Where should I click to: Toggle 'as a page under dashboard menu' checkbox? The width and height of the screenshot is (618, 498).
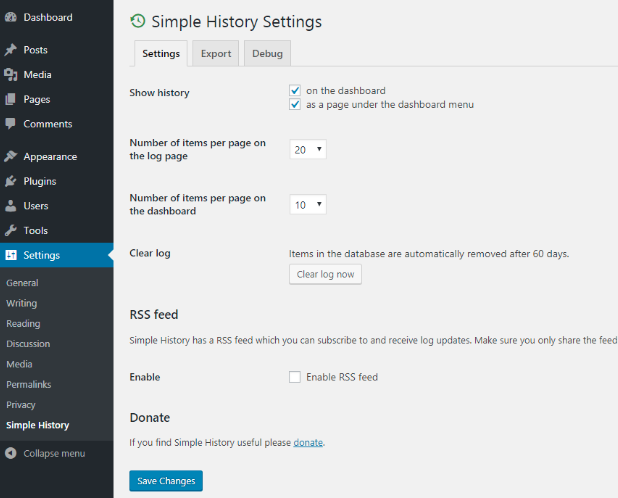coord(295,104)
